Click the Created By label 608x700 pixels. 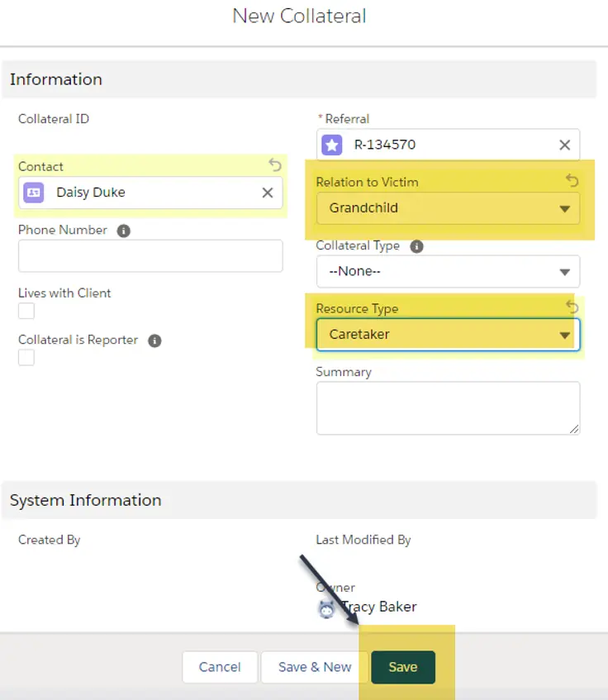tap(49, 540)
